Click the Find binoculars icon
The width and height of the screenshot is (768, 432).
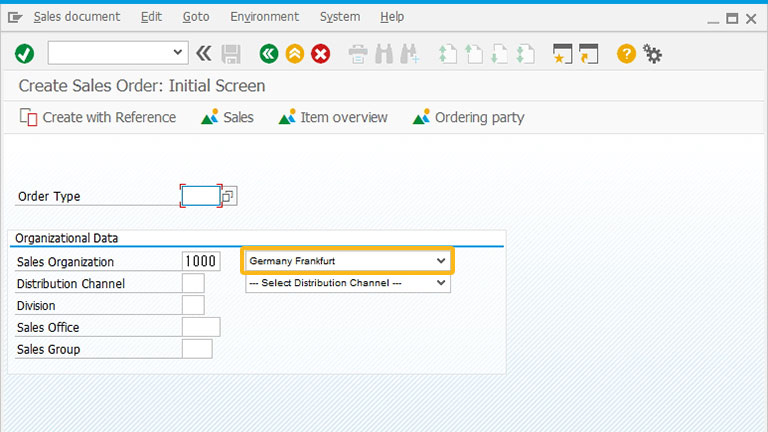384,54
